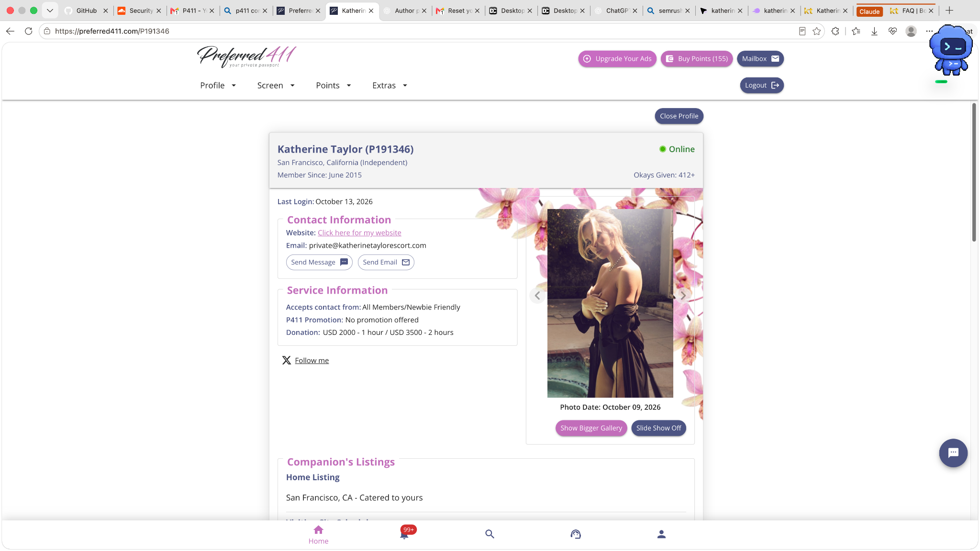The image size is (980, 551).
Task: Click the Online status indicator
Action: click(677, 149)
